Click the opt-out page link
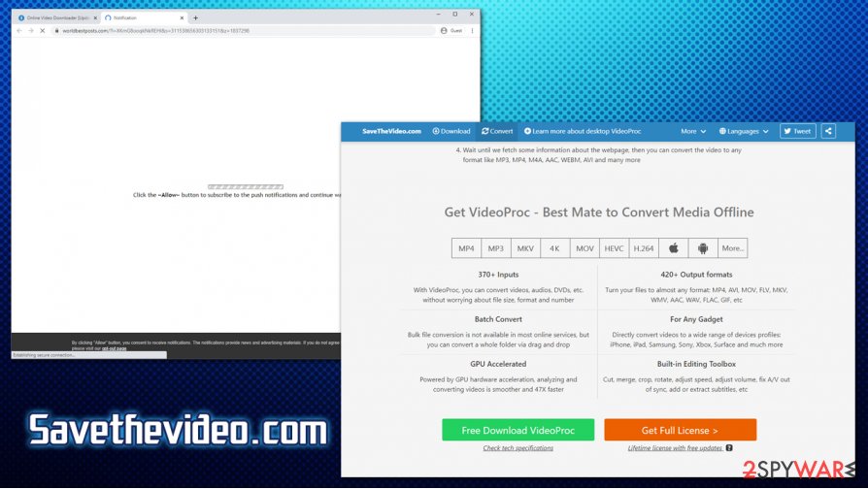 (114, 348)
